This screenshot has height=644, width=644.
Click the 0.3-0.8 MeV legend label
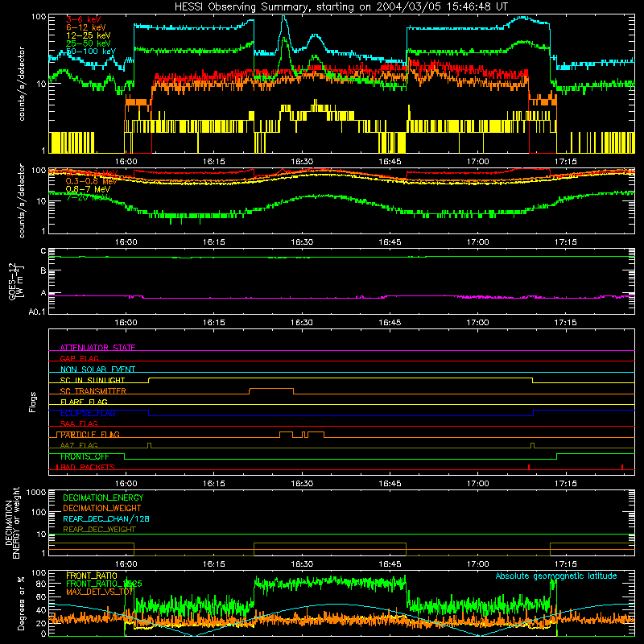(91, 181)
